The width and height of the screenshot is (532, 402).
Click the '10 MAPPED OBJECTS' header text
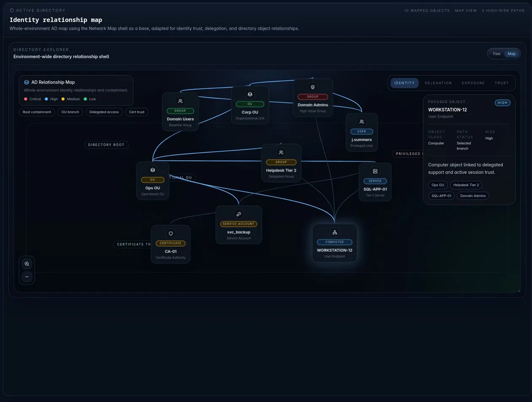click(427, 11)
